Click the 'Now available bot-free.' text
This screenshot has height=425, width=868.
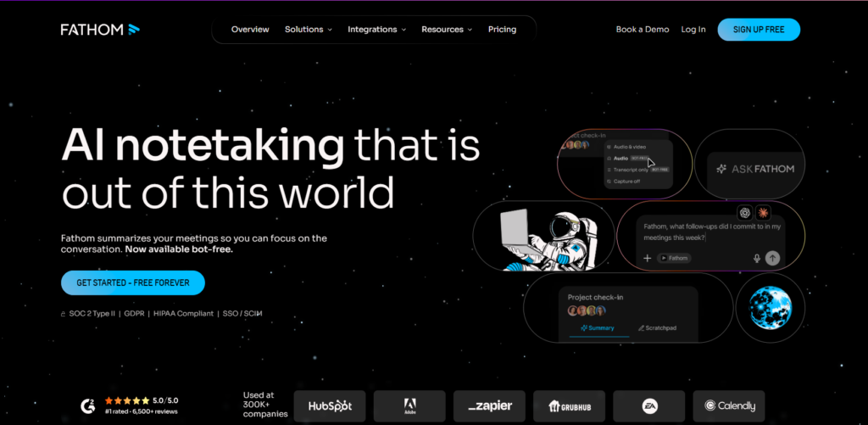[179, 249]
